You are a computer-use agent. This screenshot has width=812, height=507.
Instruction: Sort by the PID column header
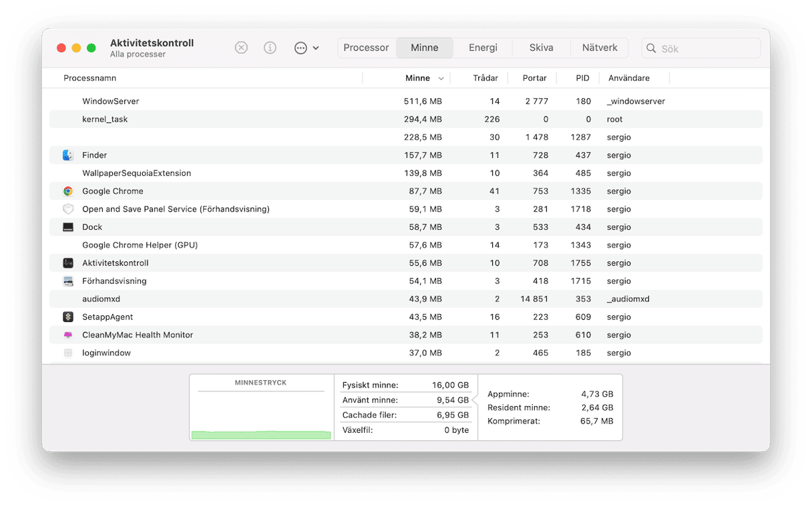click(x=583, y=78)
